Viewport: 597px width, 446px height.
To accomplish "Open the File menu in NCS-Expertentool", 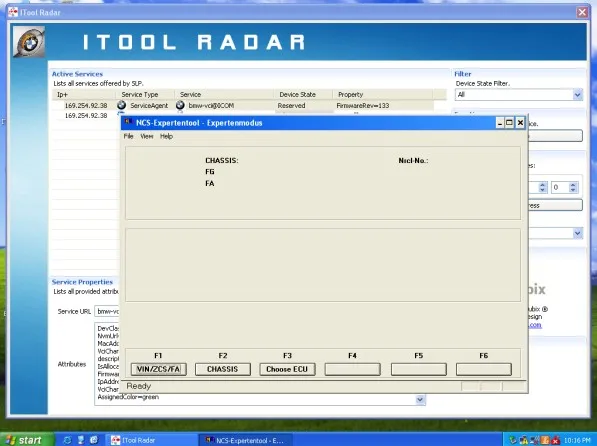I will (x=129, y=136).
